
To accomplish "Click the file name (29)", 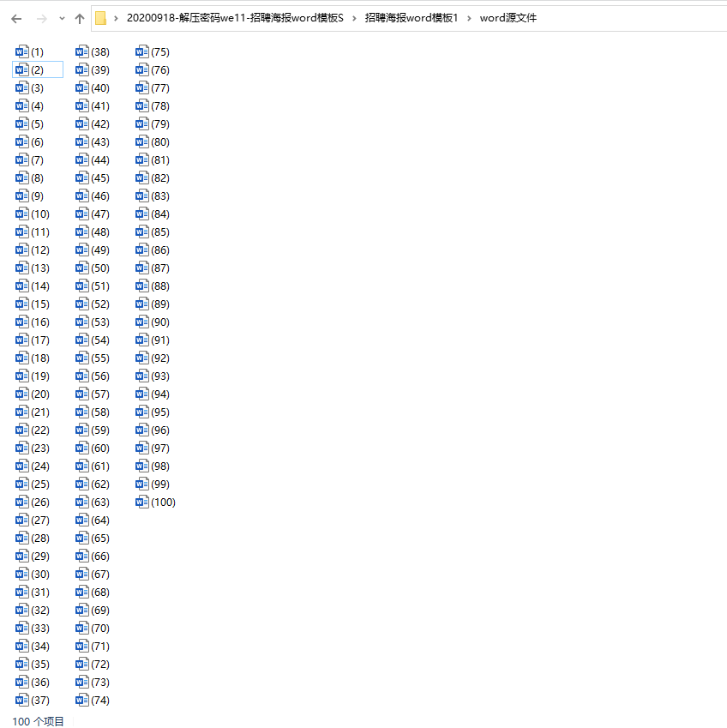I will [x=40, y=556].
